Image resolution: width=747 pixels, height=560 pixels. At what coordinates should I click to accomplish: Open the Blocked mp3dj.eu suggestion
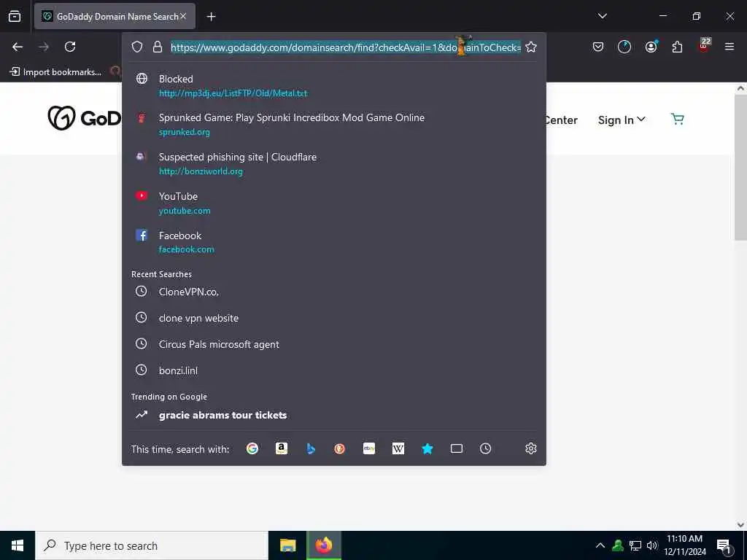[x=333, y=86]
